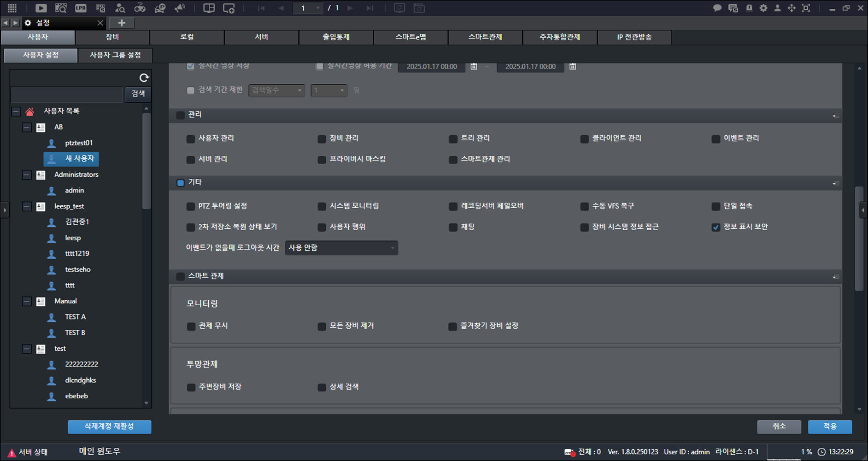Uncheck the 정보 표시 보안 checkbox
This screenshot has height=461, width=868.
(x=716, y=227)
